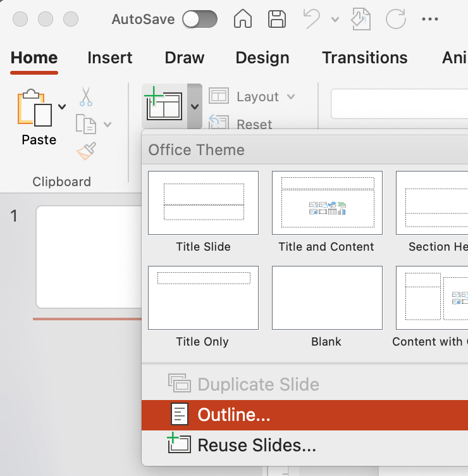Open the Layout dropdown chevron
The image size is (468, 476).
pos(291,97)
